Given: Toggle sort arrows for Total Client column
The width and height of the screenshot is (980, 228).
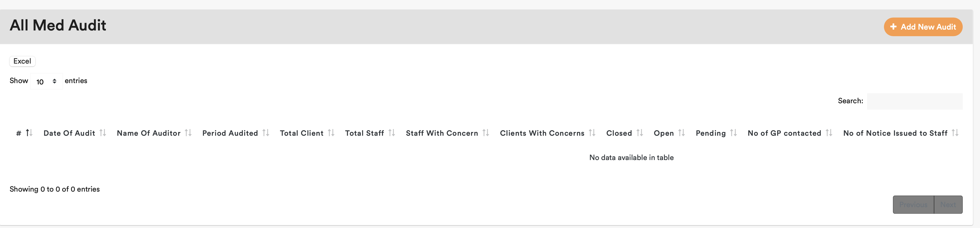Looking at the screenshot, I should (x=331, y=133).
